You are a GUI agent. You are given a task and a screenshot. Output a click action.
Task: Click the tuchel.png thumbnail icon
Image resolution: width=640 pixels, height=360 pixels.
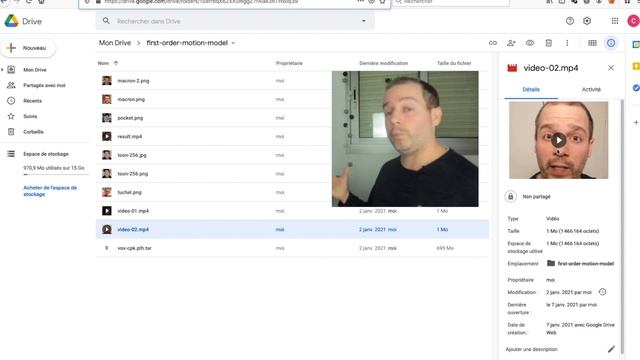pyautogui.click(x=107, y=192)
